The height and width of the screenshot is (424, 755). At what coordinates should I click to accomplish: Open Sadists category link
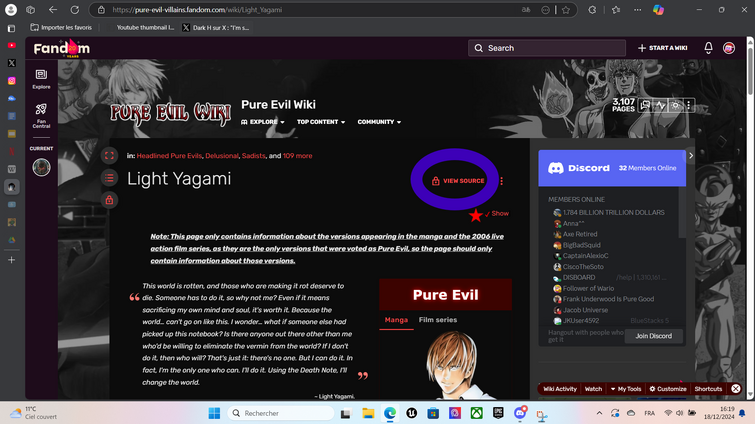253,156
